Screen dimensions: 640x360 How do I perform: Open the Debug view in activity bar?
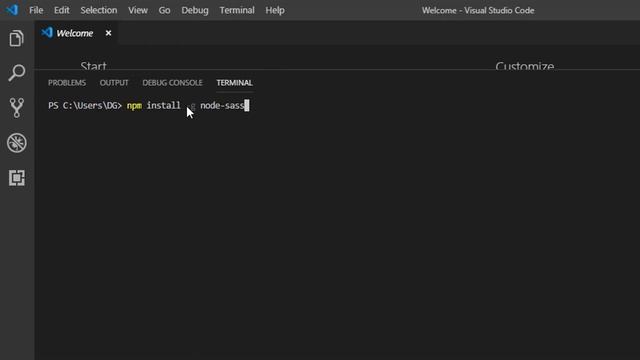(16, 143)
